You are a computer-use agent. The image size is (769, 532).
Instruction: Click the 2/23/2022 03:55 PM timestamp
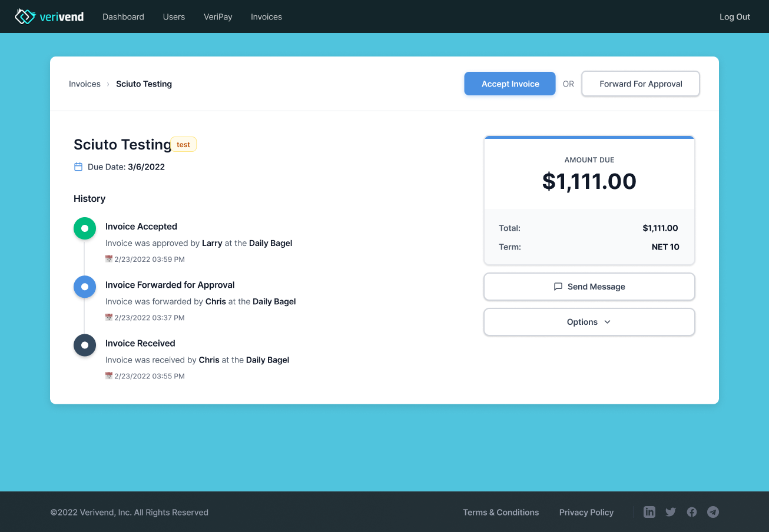coord(150,375)
